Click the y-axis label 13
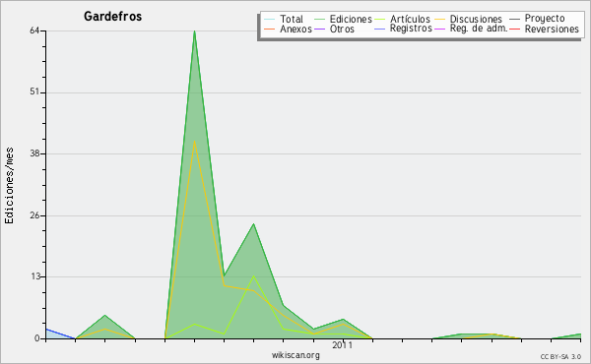This screenshot has width=591, height=364. tap(34, 276)
